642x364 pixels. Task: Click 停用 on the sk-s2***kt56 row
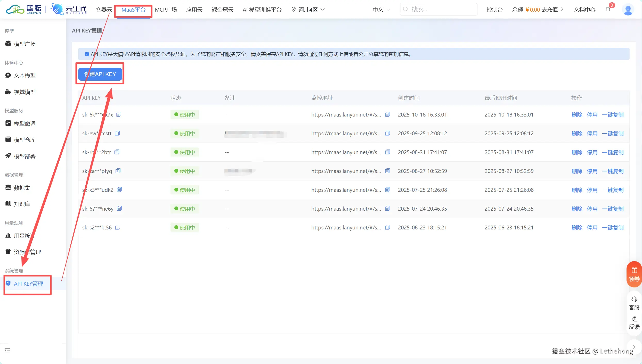pos(592,228)
